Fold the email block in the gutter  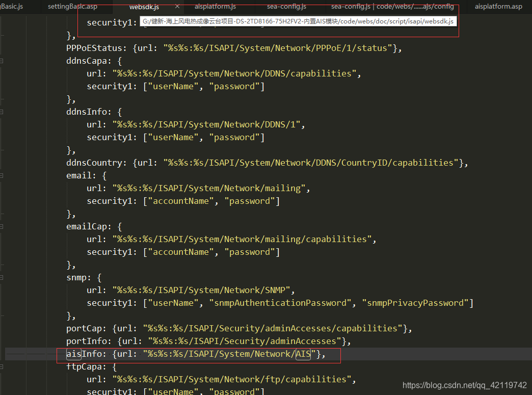tap(2, 176)
